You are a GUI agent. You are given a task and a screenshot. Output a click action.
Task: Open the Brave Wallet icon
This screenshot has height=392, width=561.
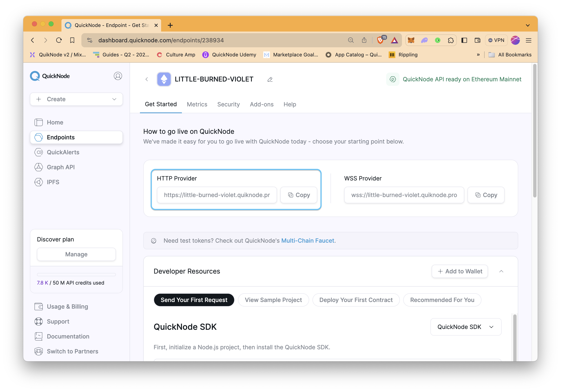(x=478, y=40)
